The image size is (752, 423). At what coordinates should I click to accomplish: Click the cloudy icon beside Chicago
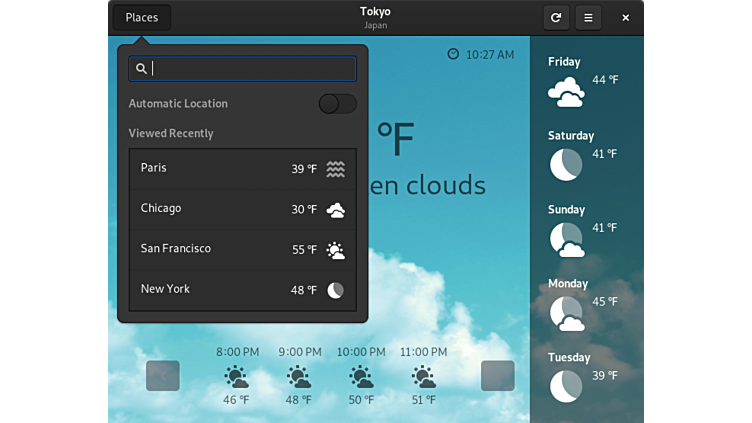336,210
